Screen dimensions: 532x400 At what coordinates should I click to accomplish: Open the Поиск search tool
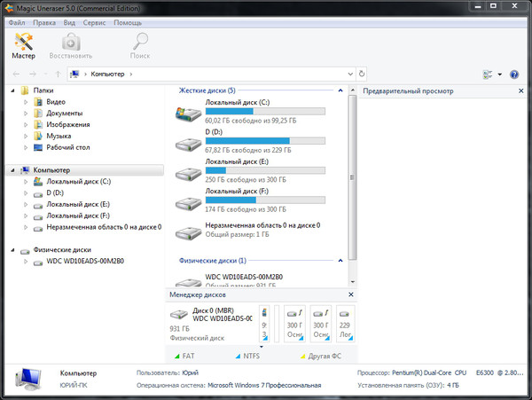pos(140,46)
